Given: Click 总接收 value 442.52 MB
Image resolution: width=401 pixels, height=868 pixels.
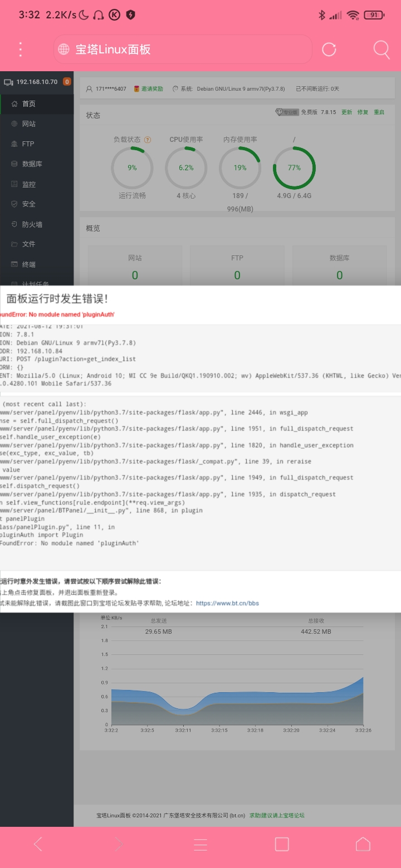Looking at the screenshot, I should pos(316,632).
